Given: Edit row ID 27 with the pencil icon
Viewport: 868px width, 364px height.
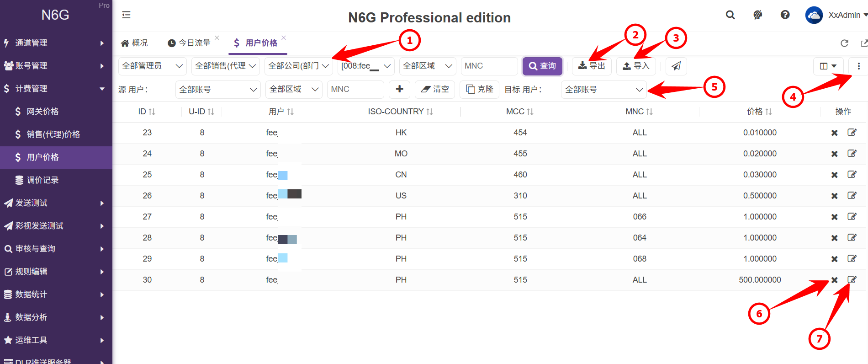Looking at the screenshot, I should click(x=852, y=216).
